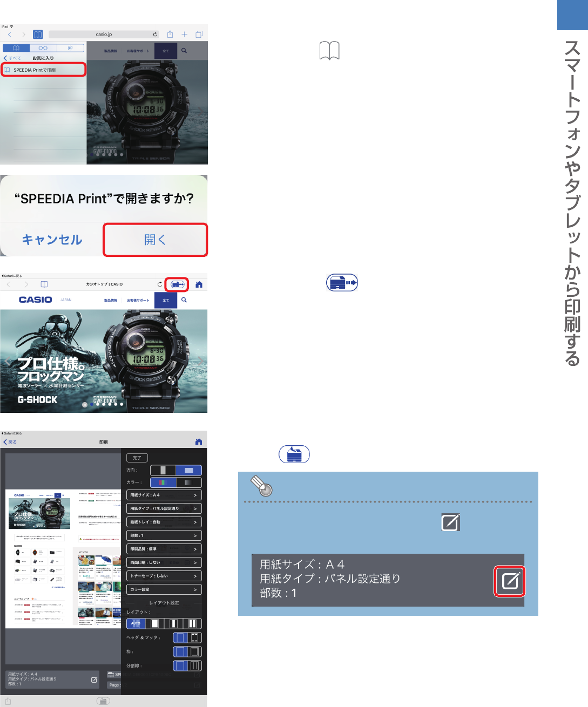Viewport: 588px width, 707px height.
Task: Tap edit icon in the enlarged blue note box
Action: tap(510, 581)
